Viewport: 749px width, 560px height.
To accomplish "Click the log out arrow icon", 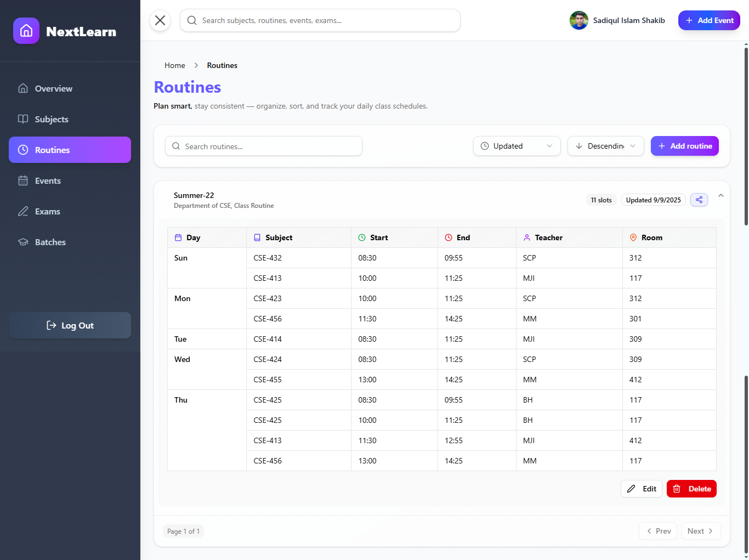I will tap(51, 325).
